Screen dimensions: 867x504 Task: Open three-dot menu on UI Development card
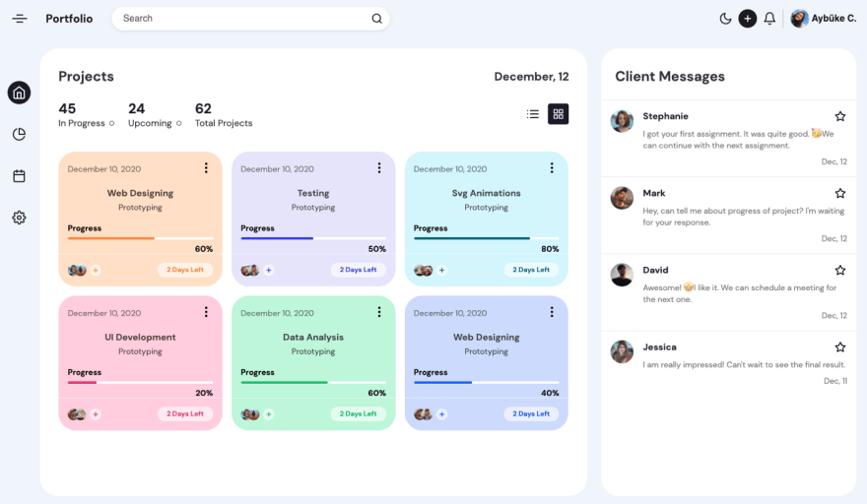[x=206, y=312]
